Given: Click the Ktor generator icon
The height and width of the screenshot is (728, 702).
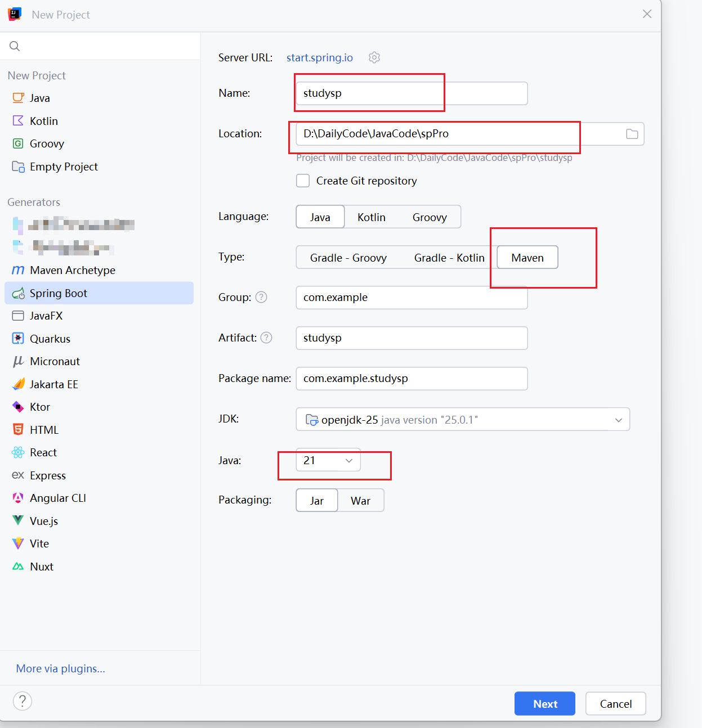Looking at the screenshot, I should click(x=19, y=407).
